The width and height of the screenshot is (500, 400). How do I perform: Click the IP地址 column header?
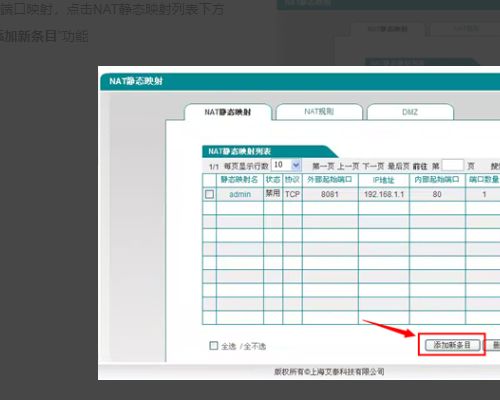point(383,180)
